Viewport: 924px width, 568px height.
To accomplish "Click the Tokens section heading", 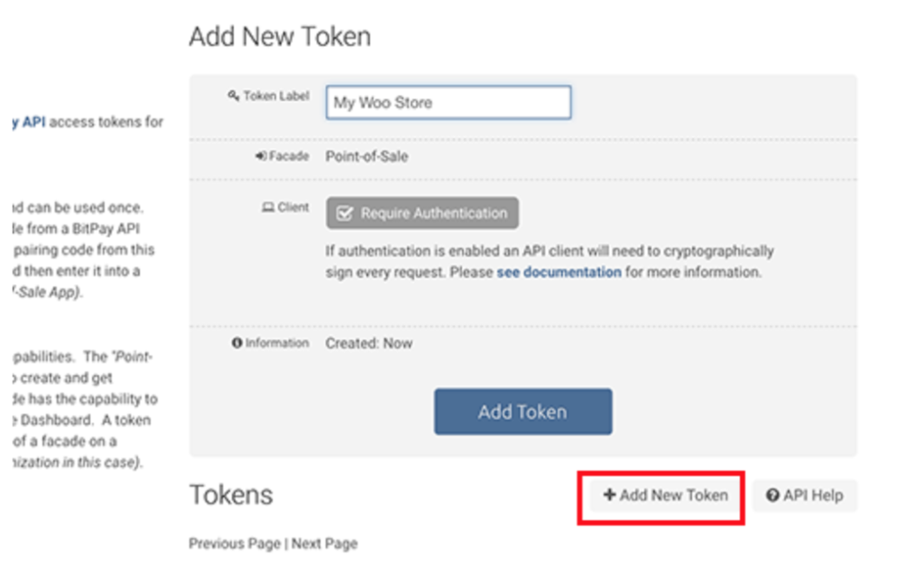I will pyautogui.click(x=231, y=494).
